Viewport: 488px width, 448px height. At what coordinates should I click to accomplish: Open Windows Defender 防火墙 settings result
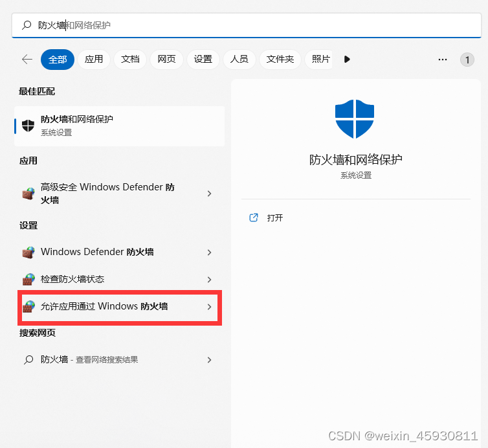pos(120,252)
